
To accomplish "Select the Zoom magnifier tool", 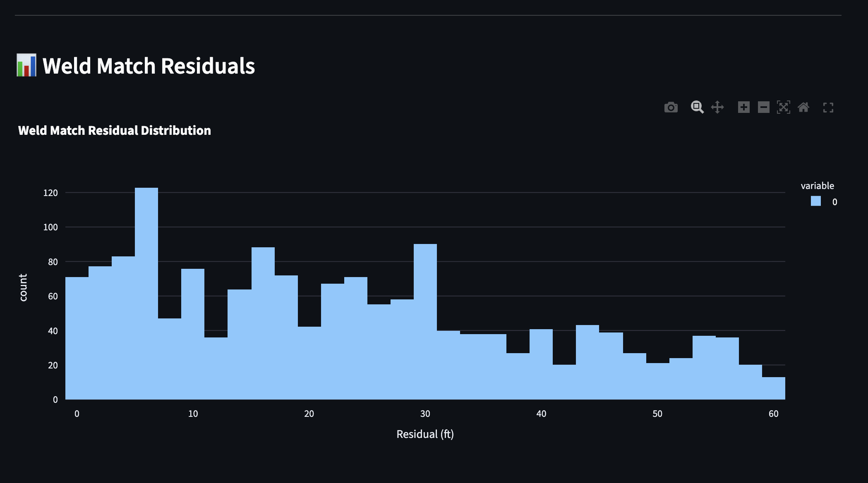I will coord(697,108).
